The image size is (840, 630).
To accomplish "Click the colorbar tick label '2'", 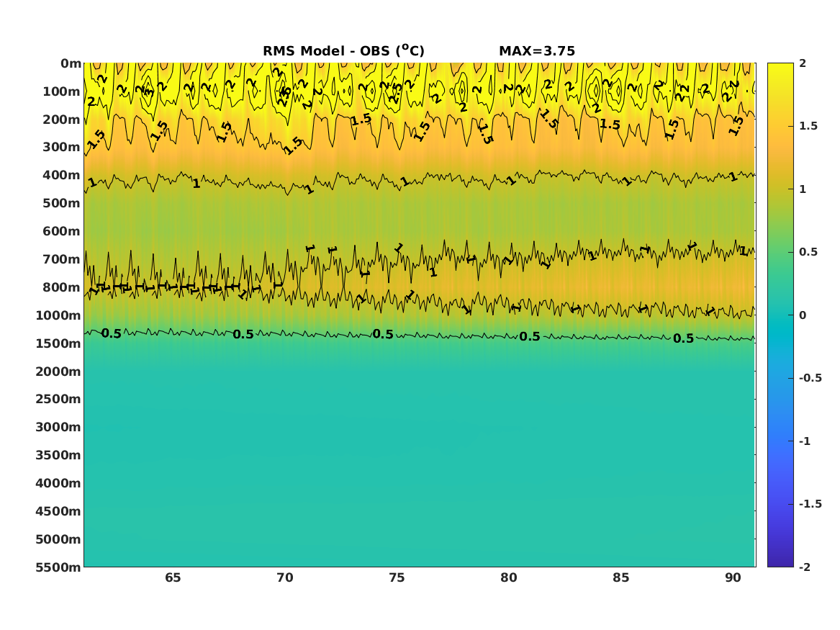I will click(803, 63).
